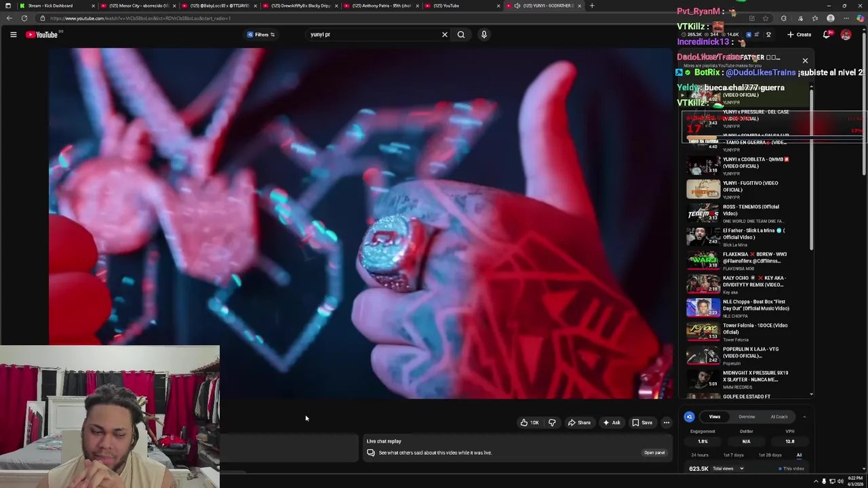
Task: Mute the YUNYI - GODFATHER tab audio
Action: [x=517, y=5]
